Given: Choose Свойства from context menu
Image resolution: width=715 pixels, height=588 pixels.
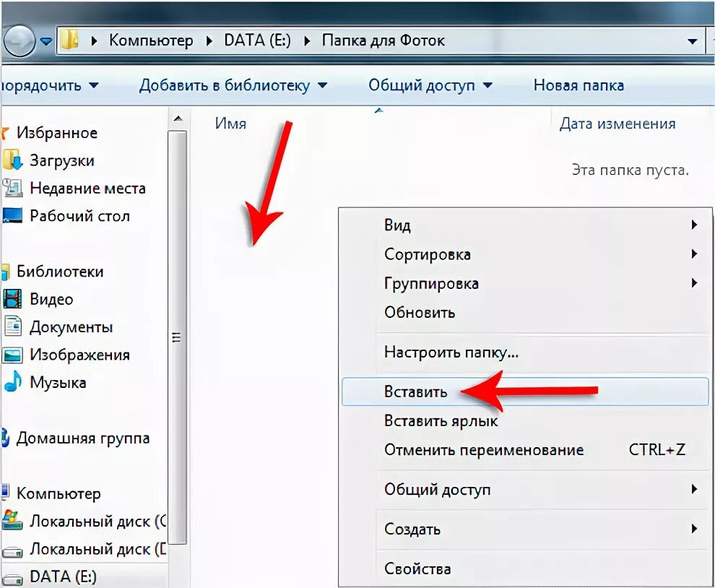Looking at the screenshot, I should click(x=525, y=568).
